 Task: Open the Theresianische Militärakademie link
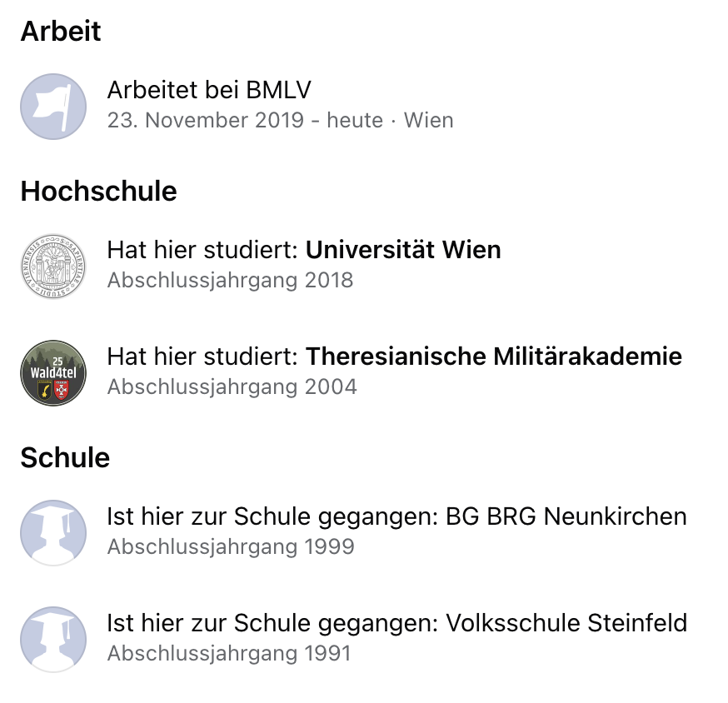[x=494, y=356]
